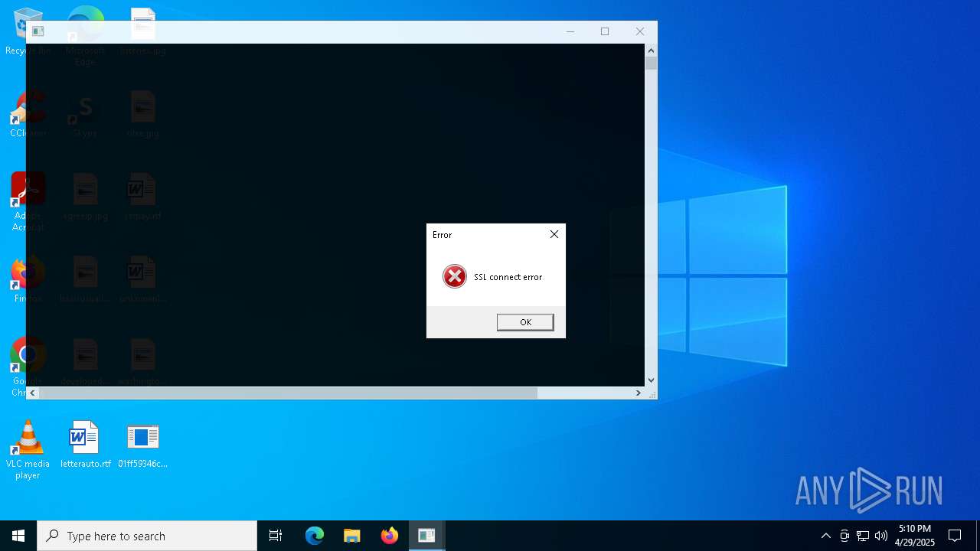This screenshot has height=551, width=980.
Task: Select the letterauto.rtf desktop file
Action: pos(85,445)
